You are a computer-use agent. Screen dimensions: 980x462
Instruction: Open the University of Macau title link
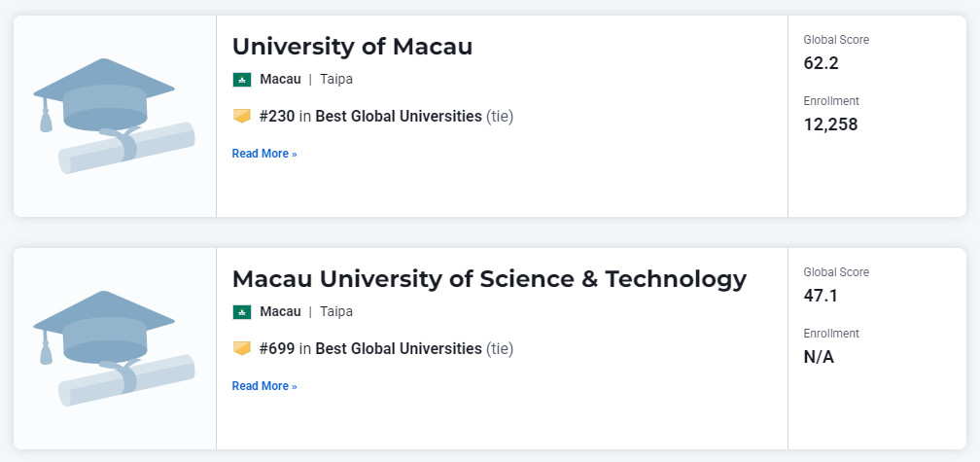(x=352, y=47)
